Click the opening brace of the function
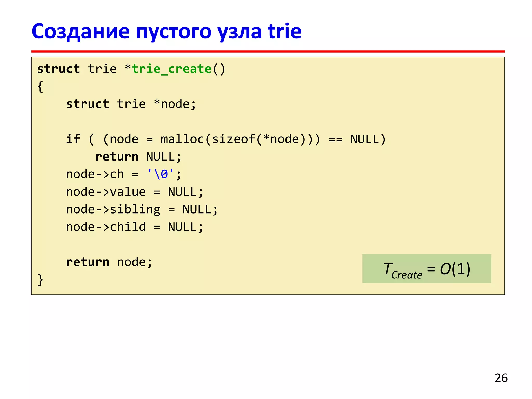The width and height of the screenshot is (532, 399). (40, 87)
